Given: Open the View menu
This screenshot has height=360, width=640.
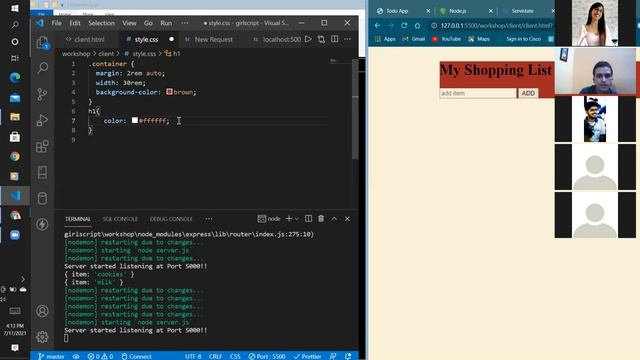Looking at the screenshot, I should 129,23.
